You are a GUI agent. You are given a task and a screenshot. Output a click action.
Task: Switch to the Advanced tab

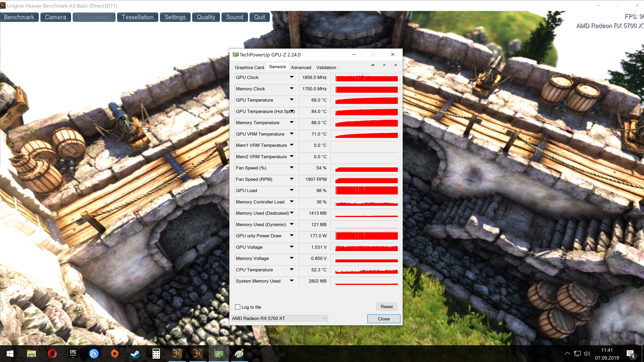pos(301,67)
